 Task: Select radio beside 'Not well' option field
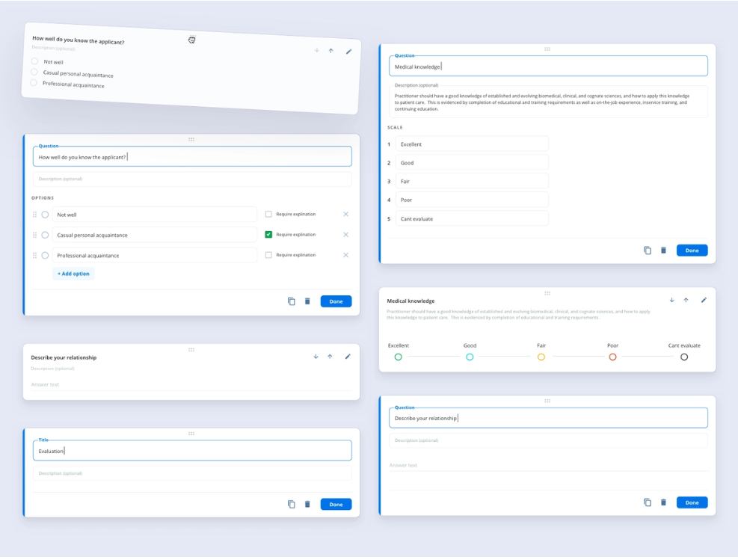tap(45, 215)
